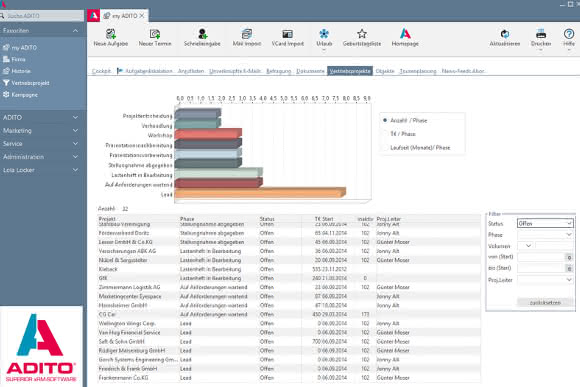
Task: Show the Geburtstagsliste star icon
Action: coord(362,34)
